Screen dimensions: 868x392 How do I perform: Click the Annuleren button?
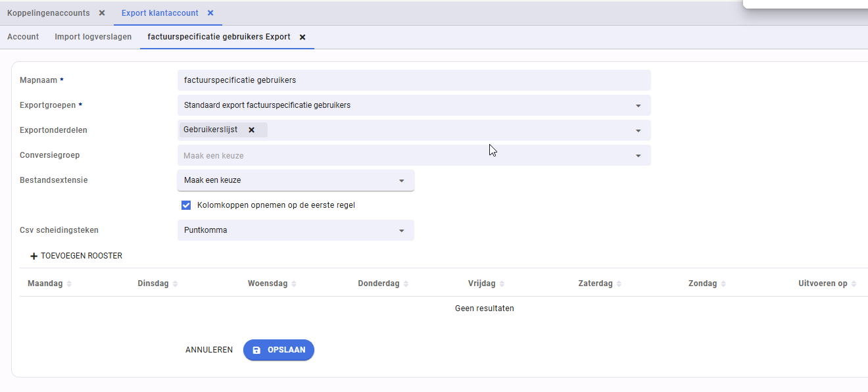coord(209,350)
